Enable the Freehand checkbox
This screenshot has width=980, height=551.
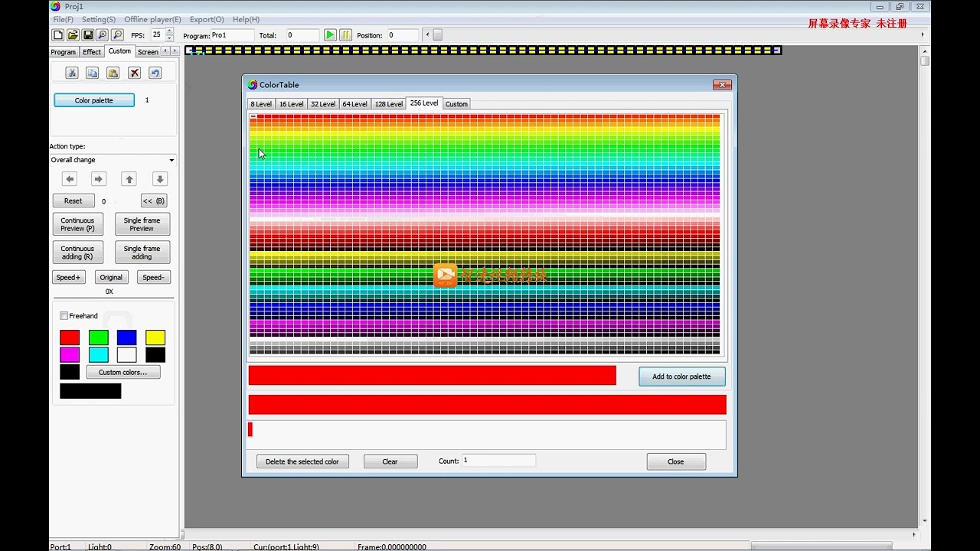[x=64, y=315]
